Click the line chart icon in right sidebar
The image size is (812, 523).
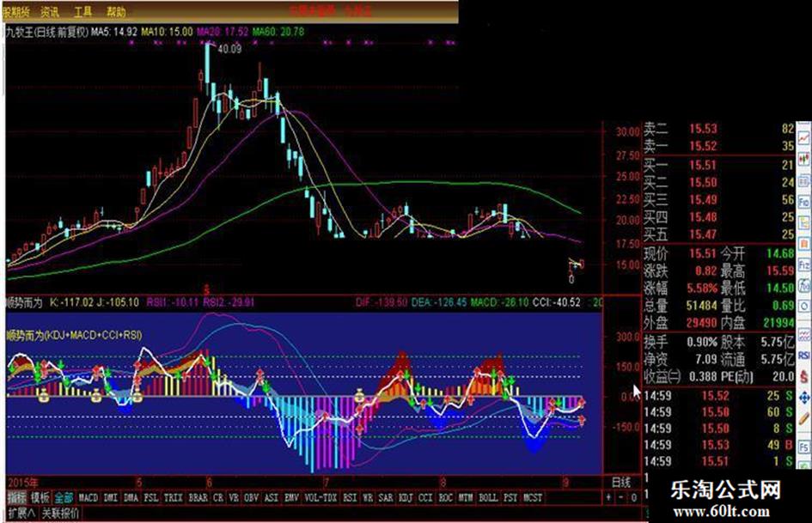[x=803, y=138]
